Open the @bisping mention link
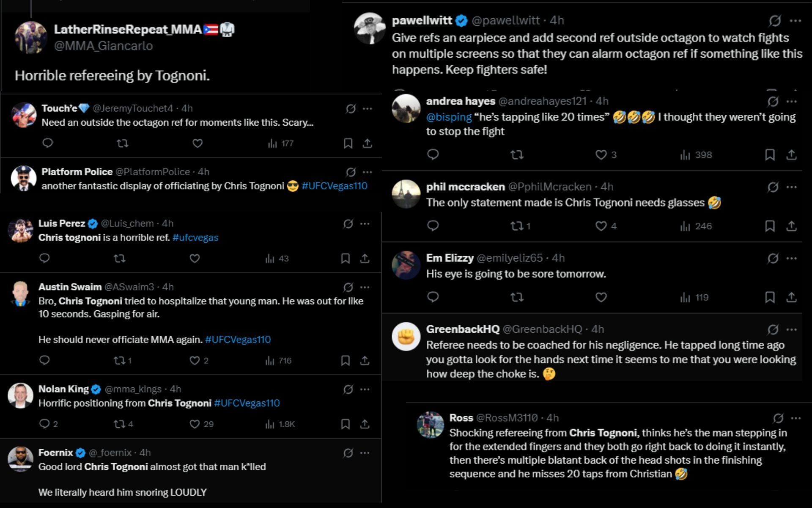The height and width of the screenshot is (508, 812). 450,117
